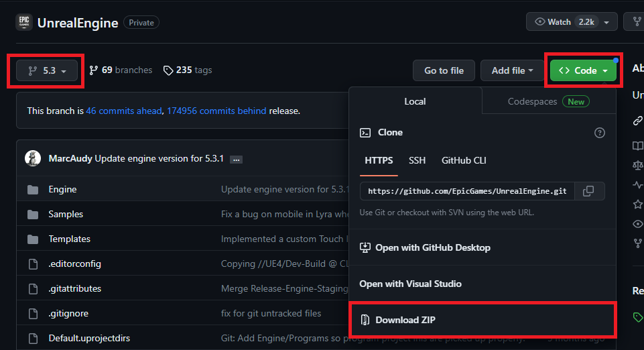This screenshot has width=644, height=350.
Task: Click the sidebar watchers eye icon
Action: pos(637,224)
